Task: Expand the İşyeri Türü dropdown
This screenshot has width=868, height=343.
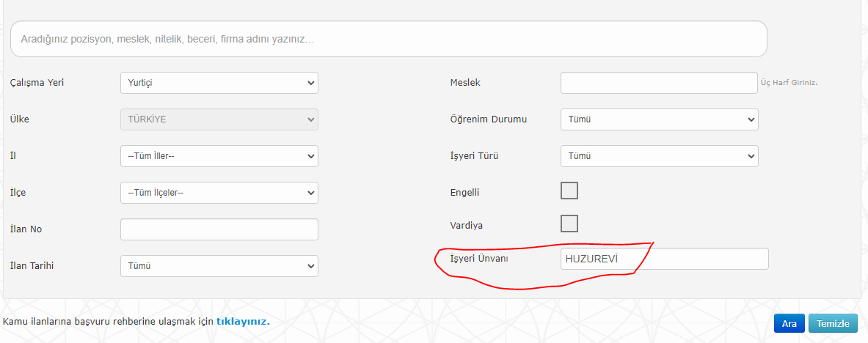Action: pyautogui.click(x=660, y=156)
